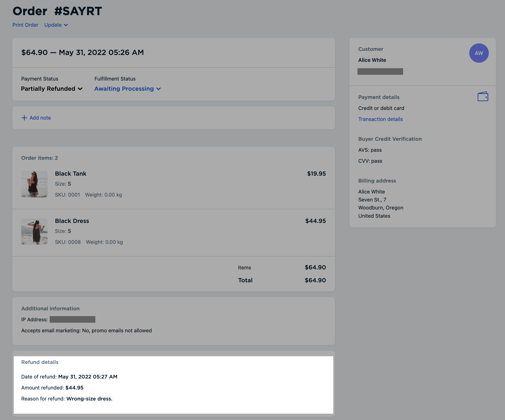Image resolution: width=505 pixels, height=420 pixels.
Task: Open Transaction details
Action: 380,119
